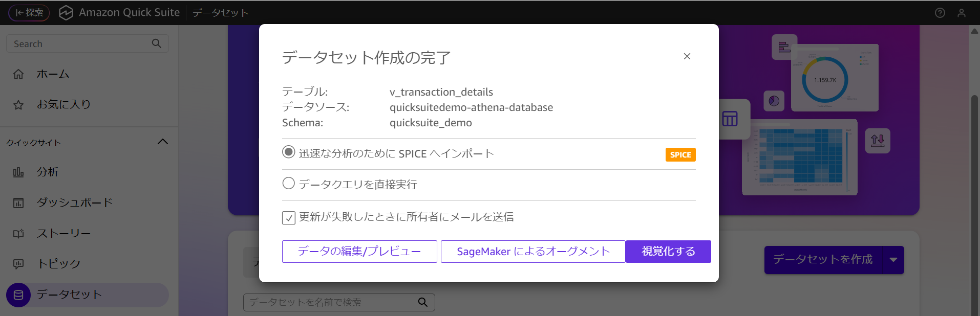The height and width of the screenshot is (316, 980).
Task: Click the sort arrows icon in banner
Action: (878, 141)
